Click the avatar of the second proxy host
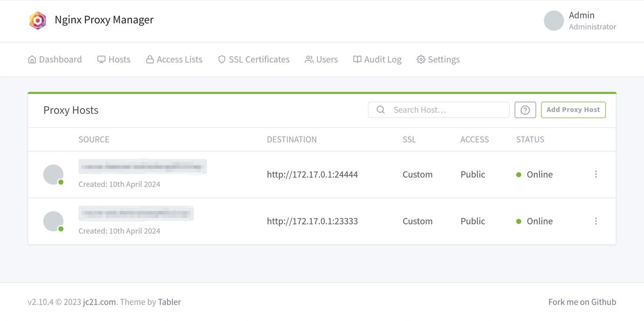Screen dimensions: 644x321 (x=53, y=221)
